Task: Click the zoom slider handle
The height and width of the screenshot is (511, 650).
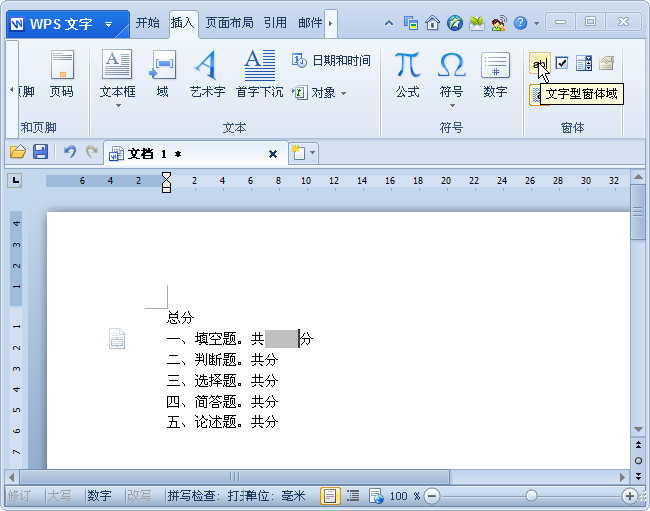Action: 532,496
